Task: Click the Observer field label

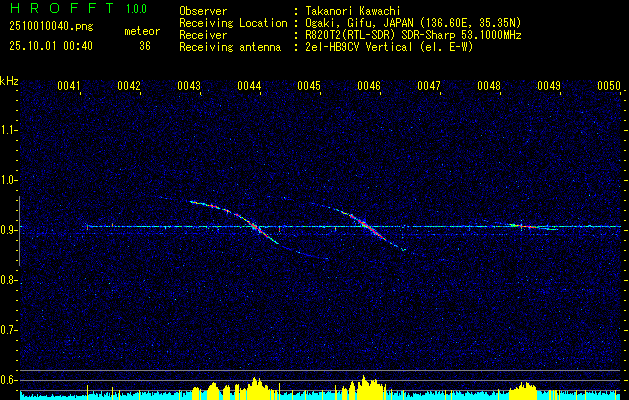Action: [x=203, y=11]
